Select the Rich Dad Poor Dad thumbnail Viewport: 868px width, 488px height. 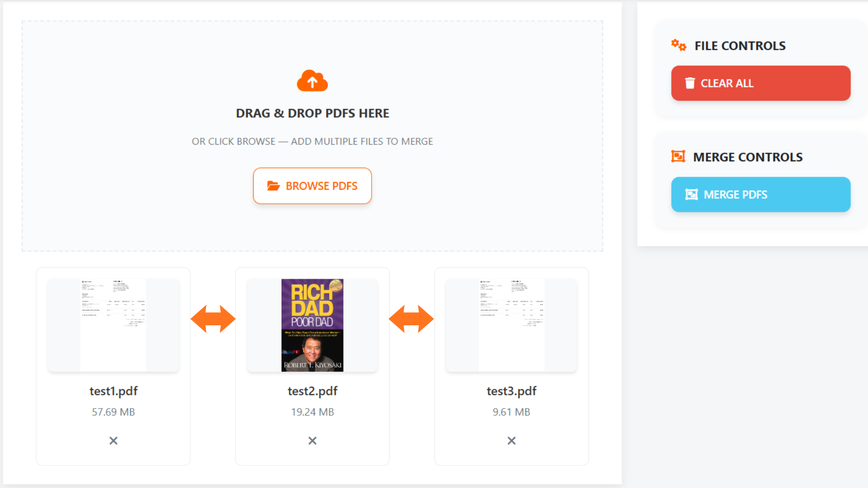point(312,325)
